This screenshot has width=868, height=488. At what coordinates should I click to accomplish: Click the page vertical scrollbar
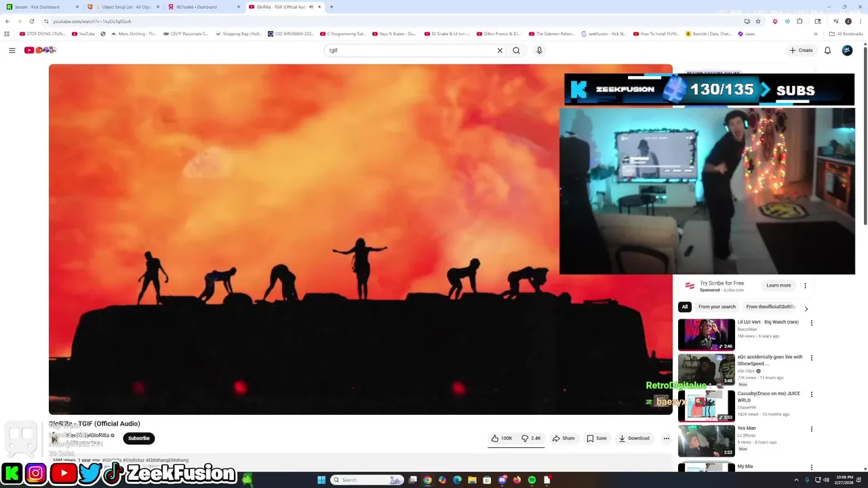(x=865, y=136)
